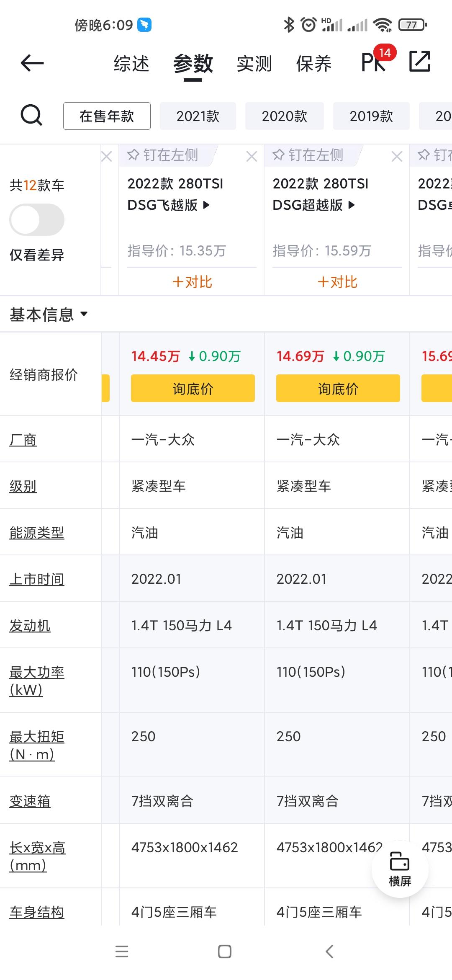Open the 实测 tab
This screenshot has width=452, height=980.
coord(254,64)
